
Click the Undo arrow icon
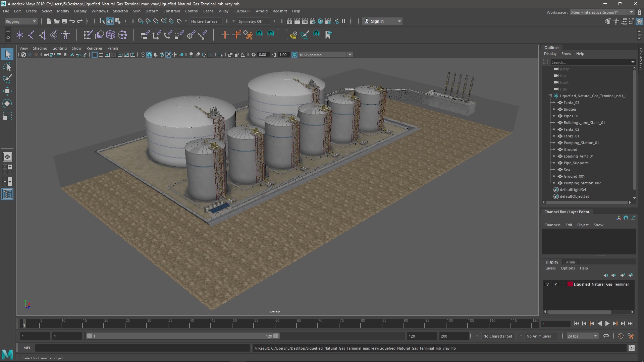72,21
